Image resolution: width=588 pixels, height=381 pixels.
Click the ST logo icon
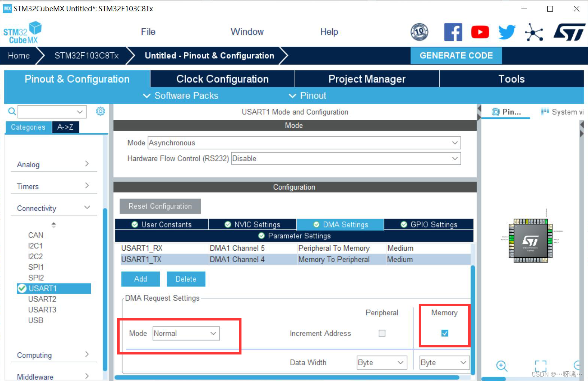(x=569, y=32)
